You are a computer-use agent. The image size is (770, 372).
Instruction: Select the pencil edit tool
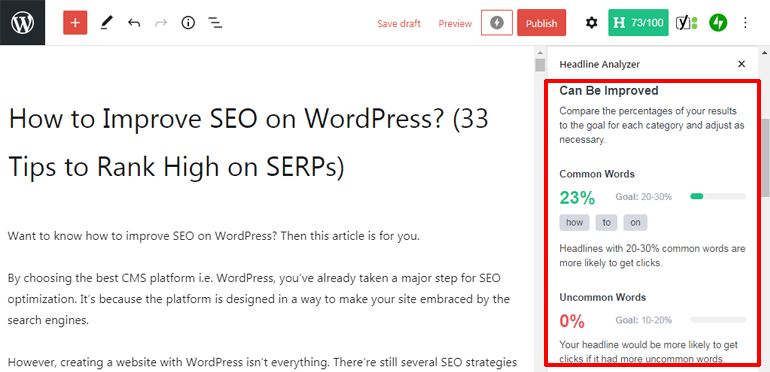(107, 23)
